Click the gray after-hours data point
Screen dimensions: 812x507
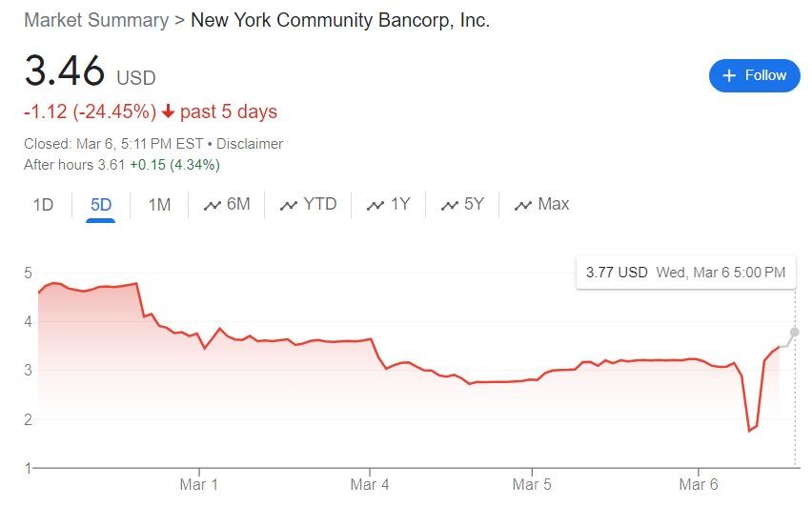795,333
